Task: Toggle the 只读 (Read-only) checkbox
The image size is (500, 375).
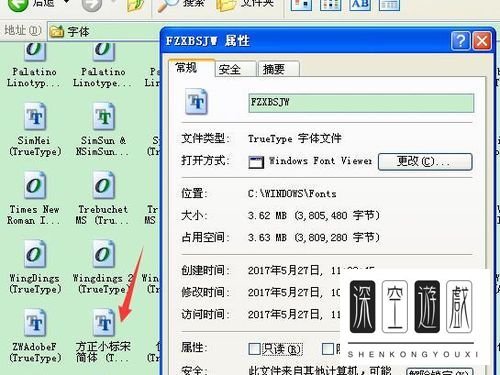Action: pyautogui.click(x=254, y=349)
